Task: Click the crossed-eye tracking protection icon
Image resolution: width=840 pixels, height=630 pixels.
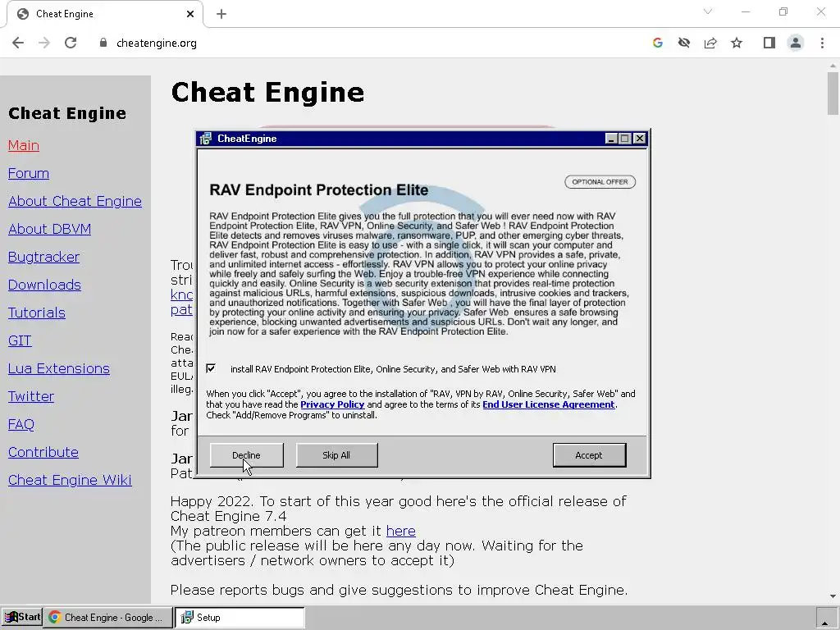Action: click(x=684, y=43)
